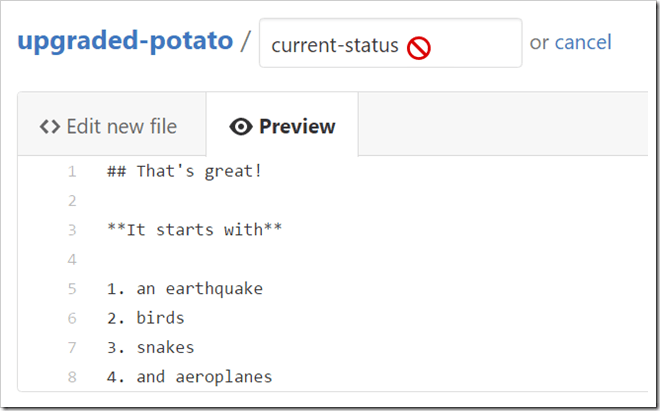Switch to the Edit new file tab
Screen dimensions: 660x411
109,127
